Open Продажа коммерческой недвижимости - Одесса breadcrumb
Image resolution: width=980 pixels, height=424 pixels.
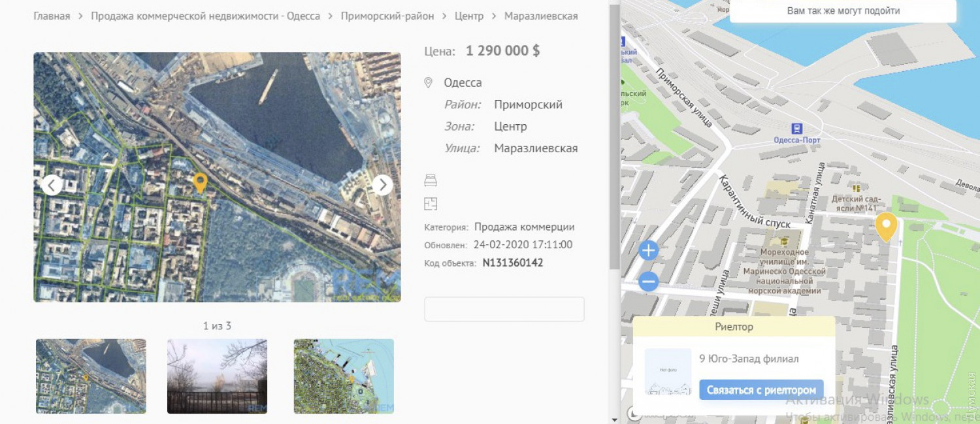coord(205,16)
